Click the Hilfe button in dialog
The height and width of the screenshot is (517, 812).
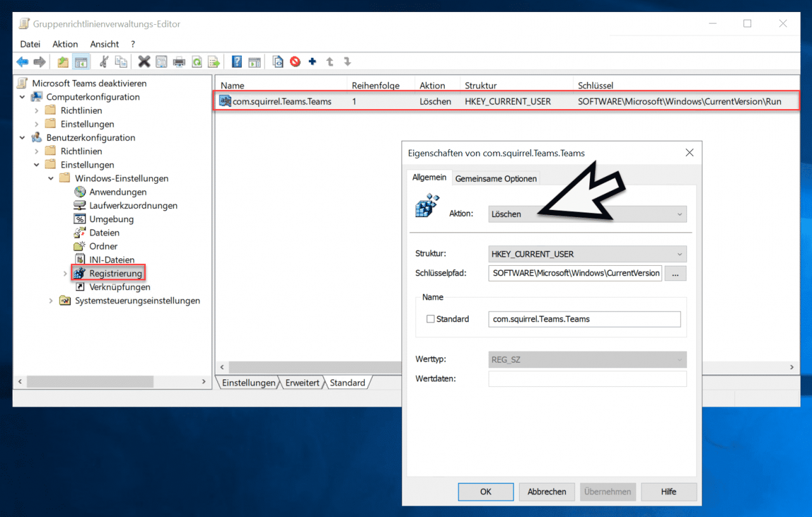tap(669, 492)
